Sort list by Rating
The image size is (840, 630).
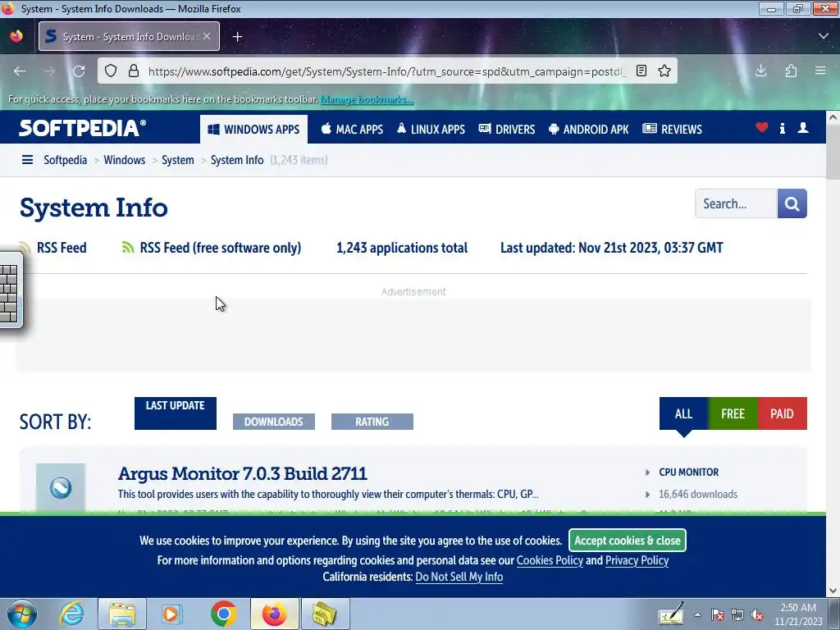(372, 422)
